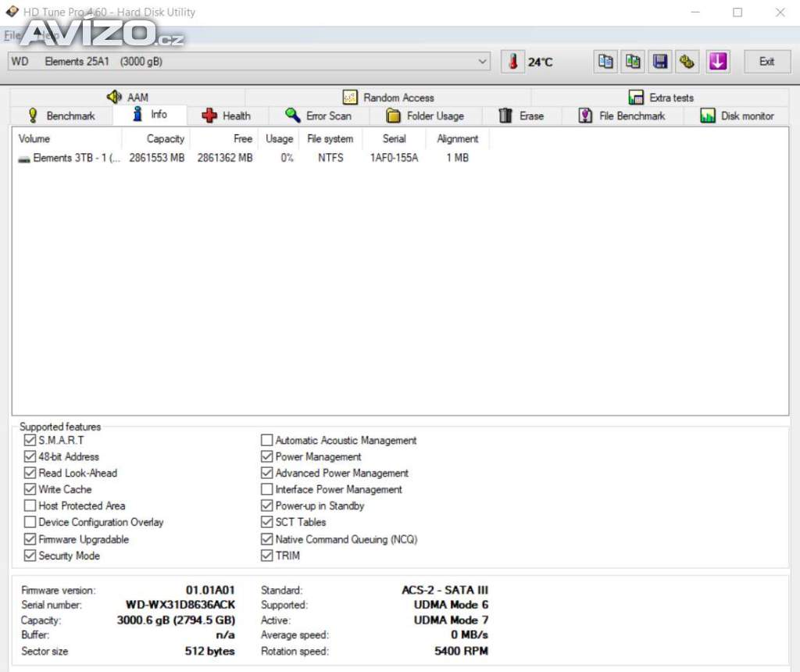Click the Alignment column header
The width and height of the screenshot is (800, 672).
[457, 139]
